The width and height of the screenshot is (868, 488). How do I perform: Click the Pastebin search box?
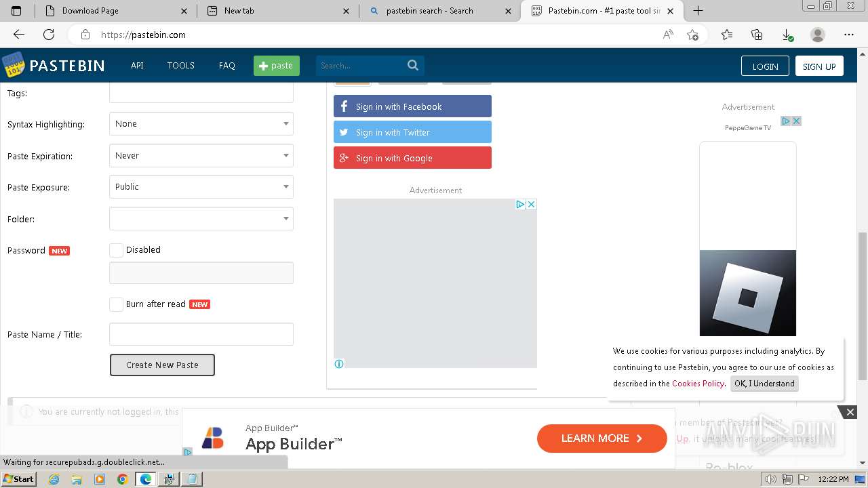[x=359, y=66]
